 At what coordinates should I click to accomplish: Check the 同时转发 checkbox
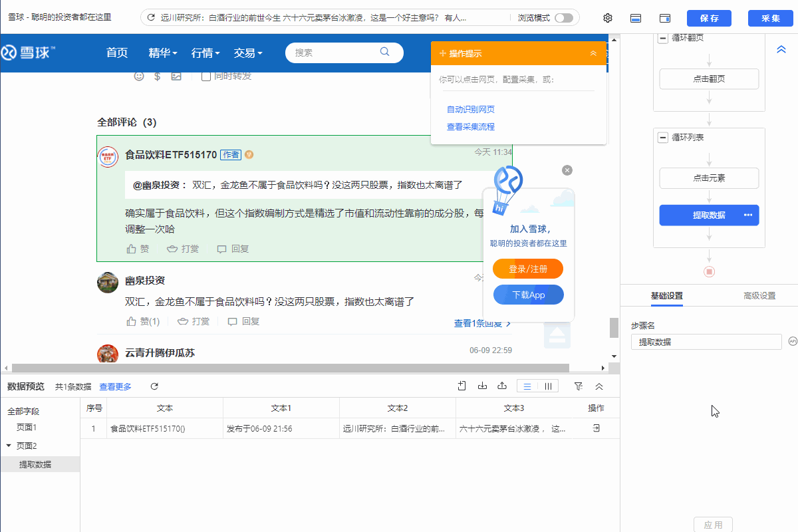coord(206,76)
